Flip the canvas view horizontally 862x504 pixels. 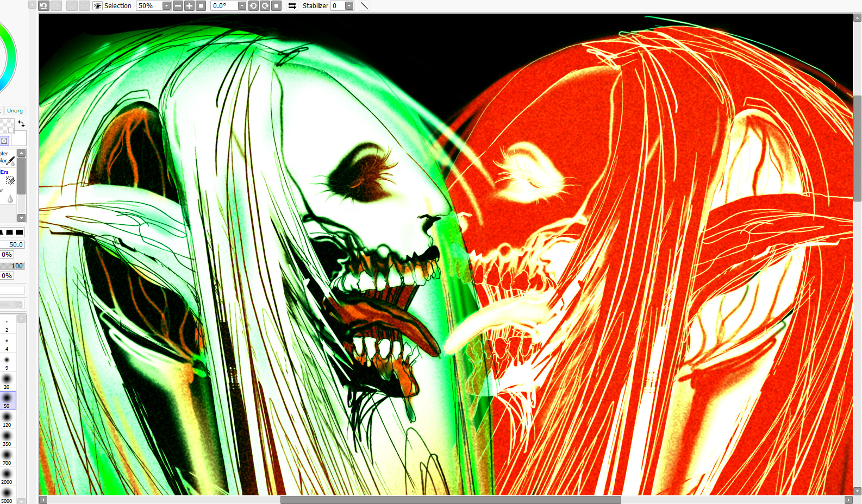pos(292,6)
